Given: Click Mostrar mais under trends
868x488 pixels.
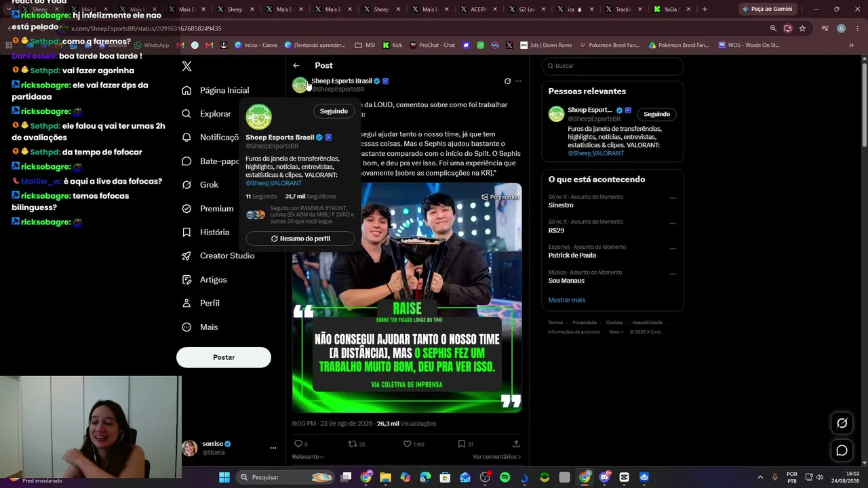Looking at the screenshot, I should click(567, 300).
